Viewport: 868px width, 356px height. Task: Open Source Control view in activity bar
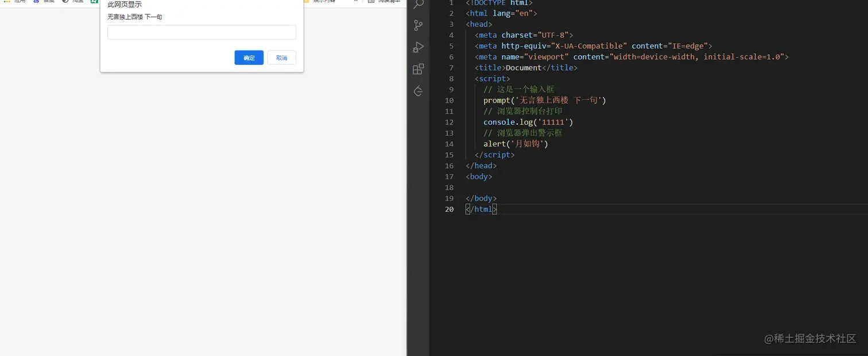pos(418,25)
